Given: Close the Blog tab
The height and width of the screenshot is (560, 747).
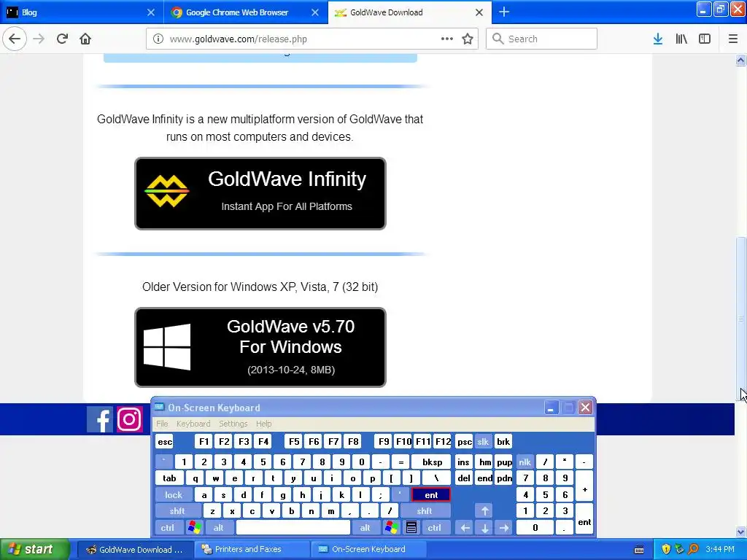Looking at the screenshot, I should coord(150,12).
